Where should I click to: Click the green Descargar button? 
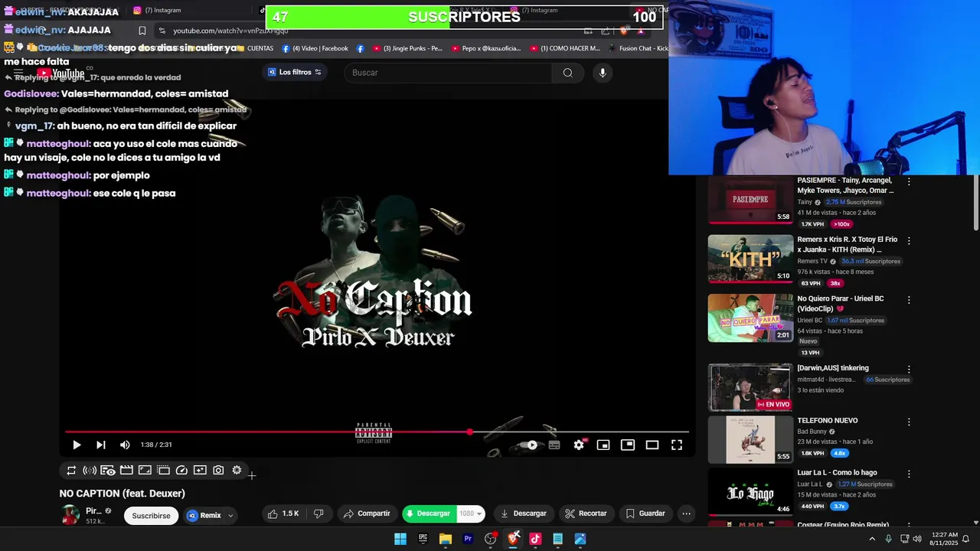click(430, 514)
